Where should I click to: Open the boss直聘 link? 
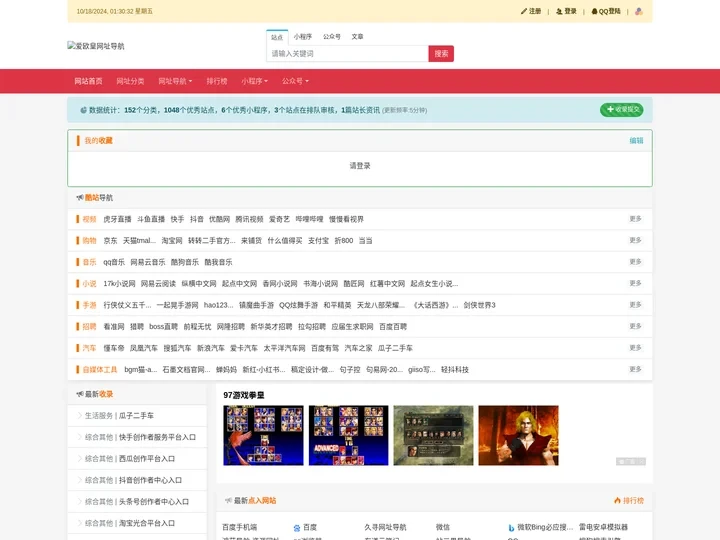(163, 326)
